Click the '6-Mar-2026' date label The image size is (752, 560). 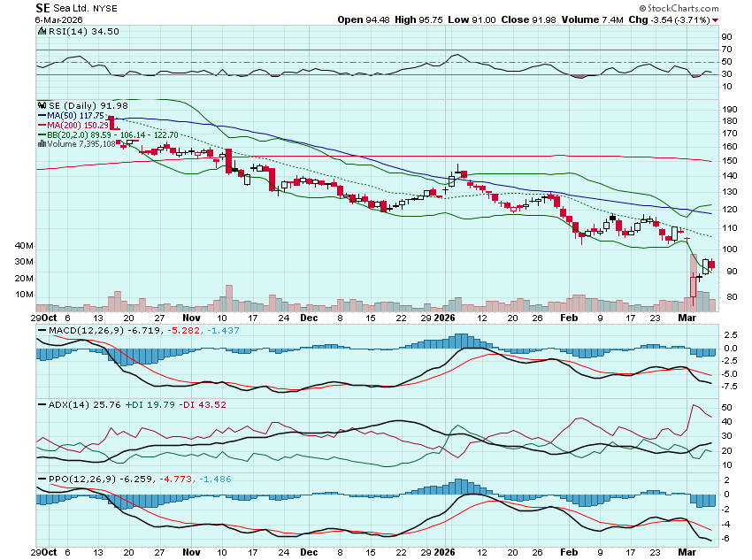pyautogui.click(x=58, y=20)
